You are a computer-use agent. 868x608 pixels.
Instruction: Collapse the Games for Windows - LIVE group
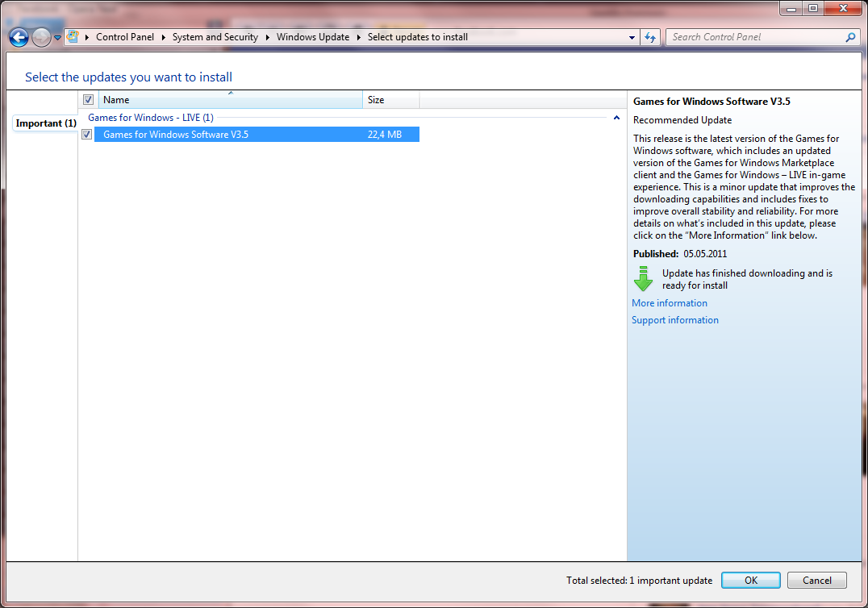(x=616, y=118)
